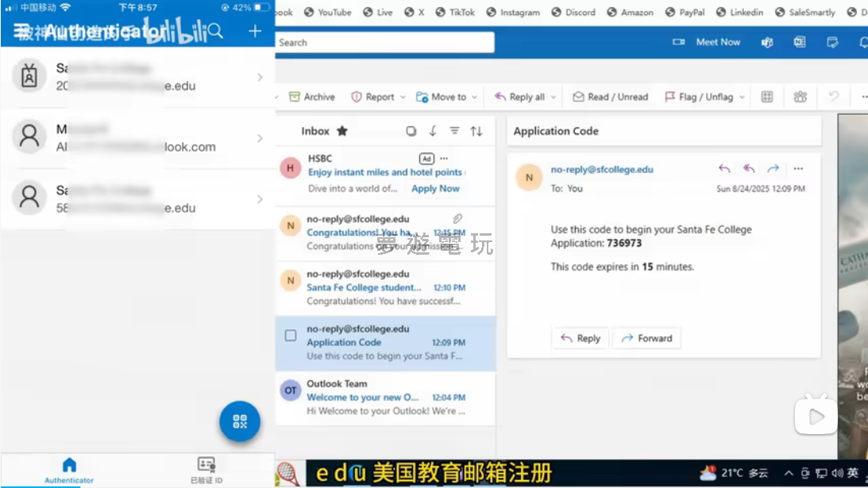
Task: Click the Outlook Search input field
Action: pos(384,42)
